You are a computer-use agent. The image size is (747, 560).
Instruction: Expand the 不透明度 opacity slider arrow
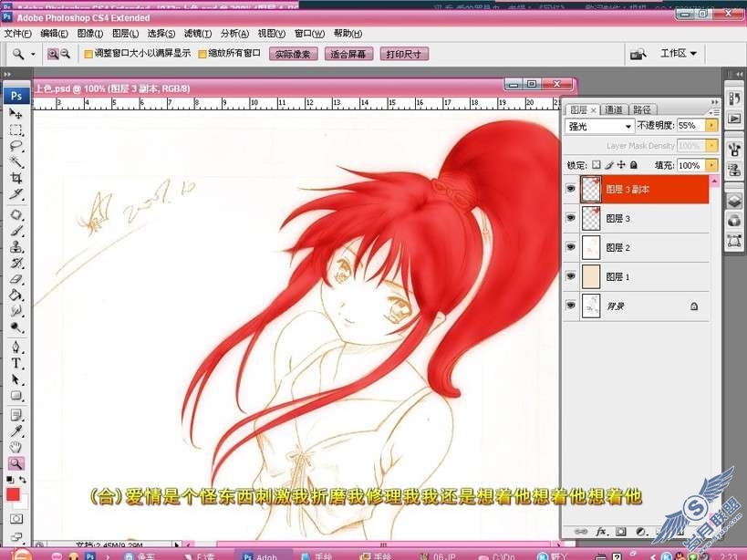(711, 125)
